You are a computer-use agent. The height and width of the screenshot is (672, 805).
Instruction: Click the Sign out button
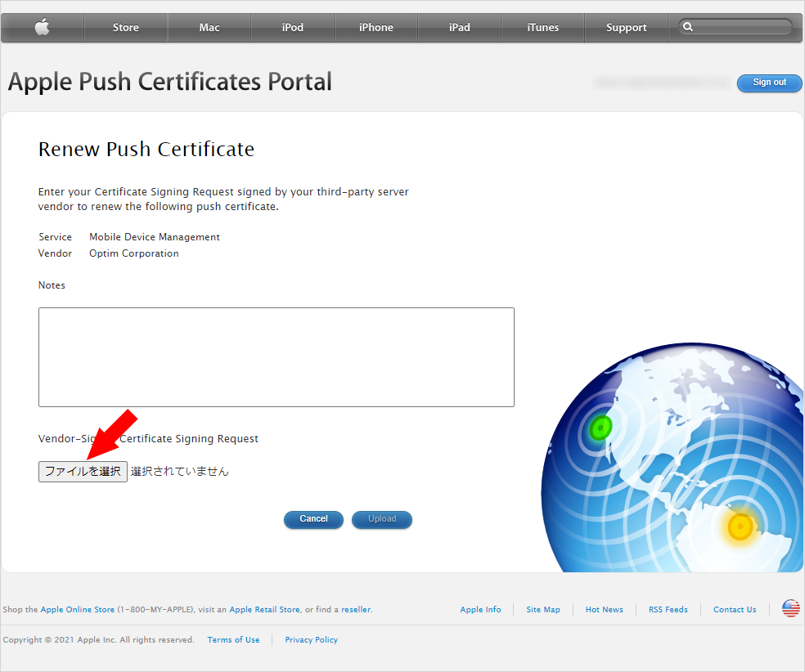(x=770, y=83)
